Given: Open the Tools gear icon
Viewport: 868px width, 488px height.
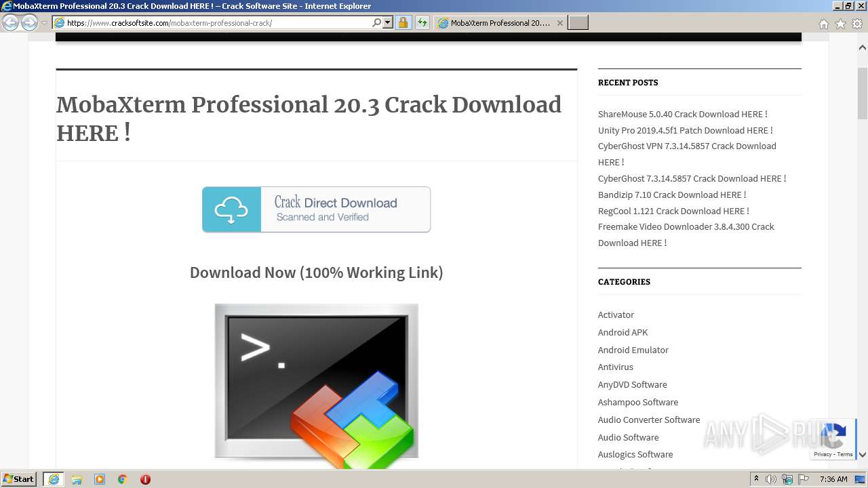Looking at the screenshot, I should point(857,24).
